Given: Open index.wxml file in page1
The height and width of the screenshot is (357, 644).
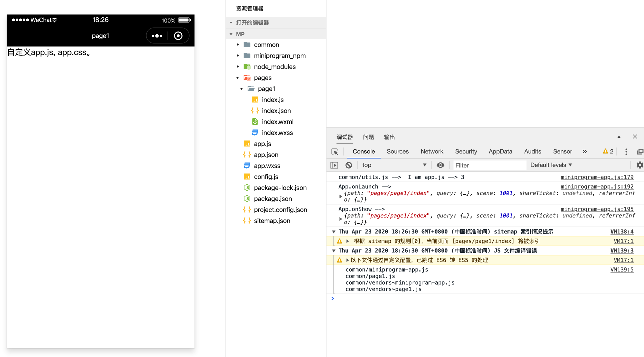Looking at the screenshot, I should [x=273, y=122].
